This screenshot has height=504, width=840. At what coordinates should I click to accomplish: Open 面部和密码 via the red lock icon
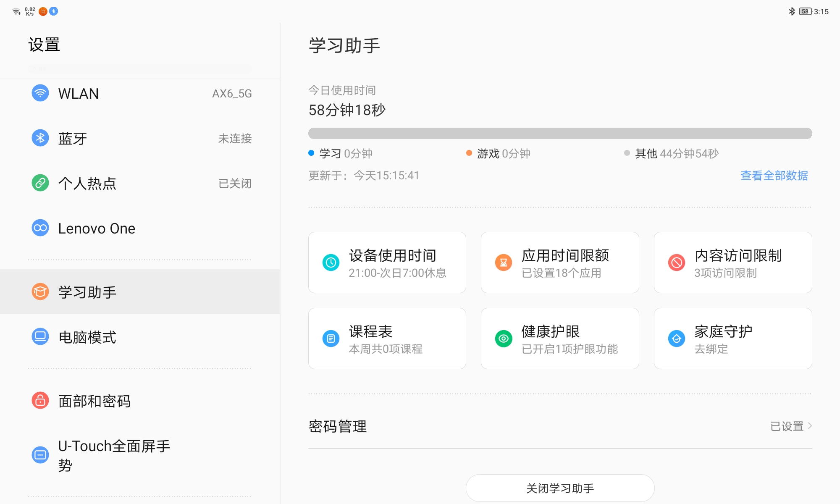tap(40, 401)
